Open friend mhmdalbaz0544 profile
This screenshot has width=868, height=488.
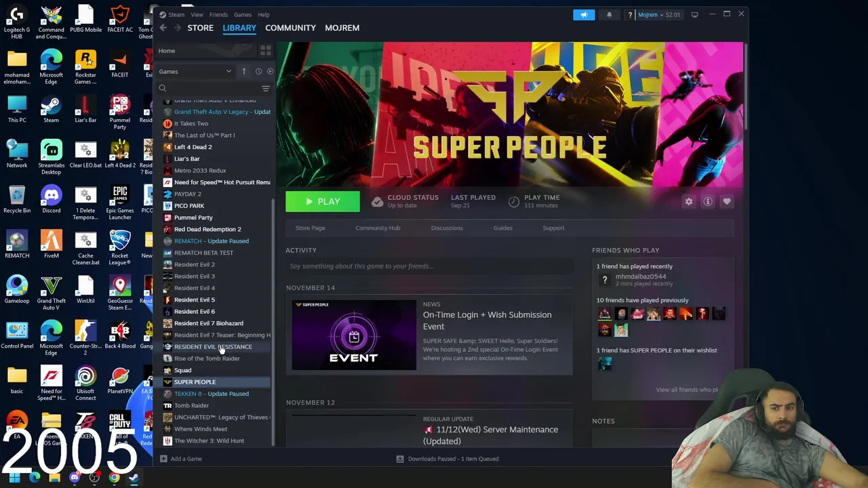(640, 277)
